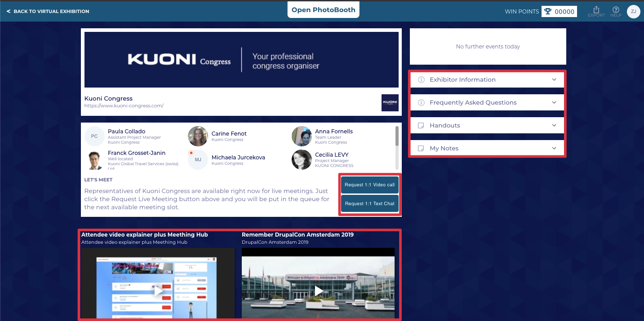Viewport: 644px width, 321px height.
Task: Click the trophy icon in Win Points
Action: [547, 12]
